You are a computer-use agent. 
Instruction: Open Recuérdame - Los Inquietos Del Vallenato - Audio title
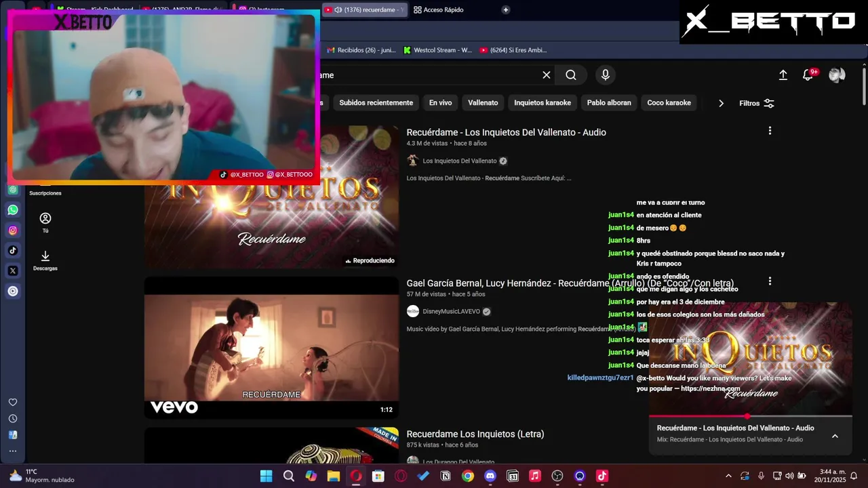(x=506, y=132)
